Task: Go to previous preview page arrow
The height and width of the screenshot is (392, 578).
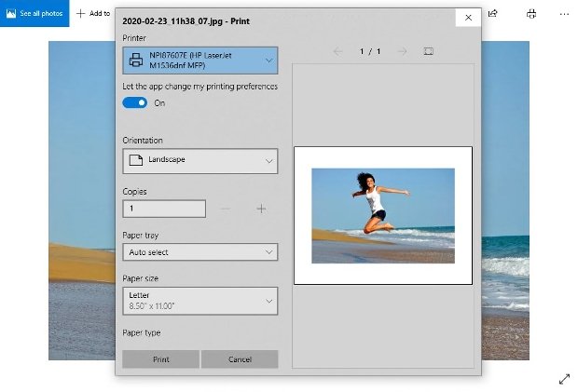Action: [x=337, y=51]
